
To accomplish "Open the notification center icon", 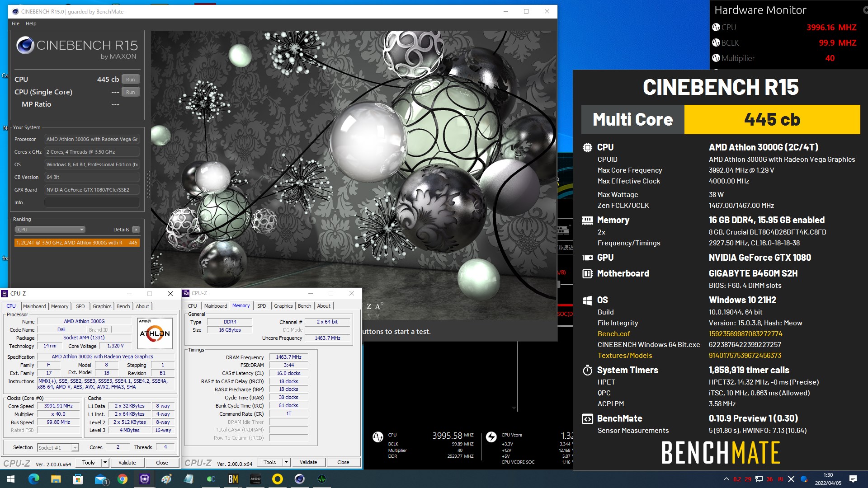I will point(853,479).
